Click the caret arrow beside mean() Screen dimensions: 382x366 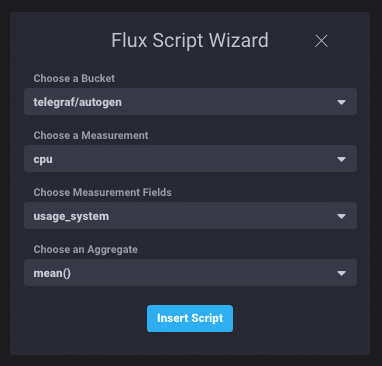point(341,273)
